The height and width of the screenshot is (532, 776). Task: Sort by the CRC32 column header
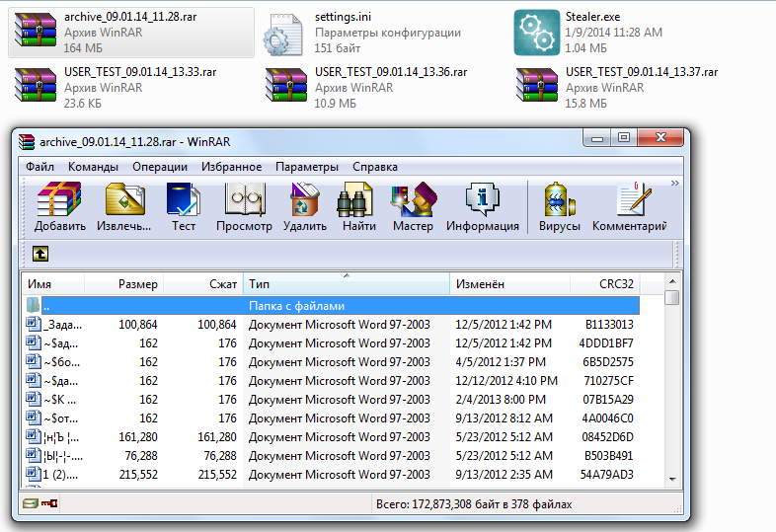(x=605, y=284)
